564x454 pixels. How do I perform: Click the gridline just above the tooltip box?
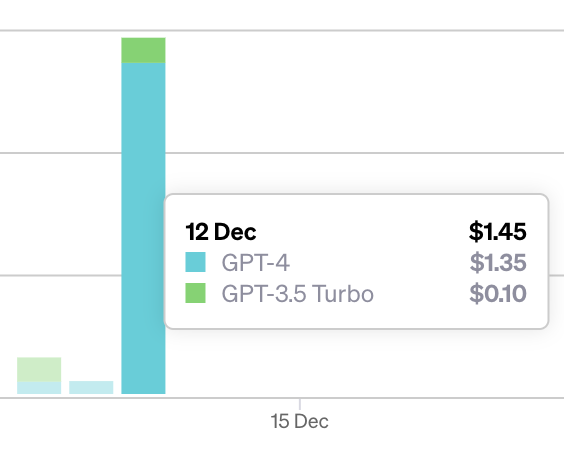point(364,153)
